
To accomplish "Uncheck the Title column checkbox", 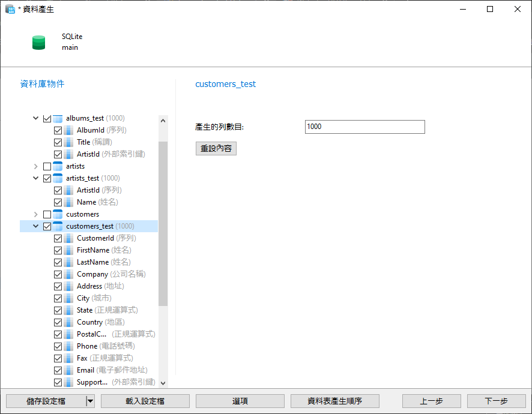I will pyautogui.click(x=58, y=142).
